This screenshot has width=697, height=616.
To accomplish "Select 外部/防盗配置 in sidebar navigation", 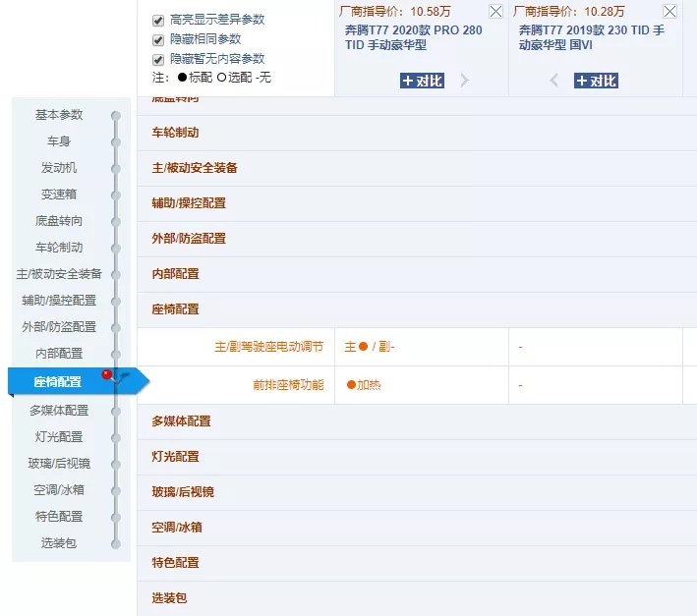I will (x=59, y=327).
